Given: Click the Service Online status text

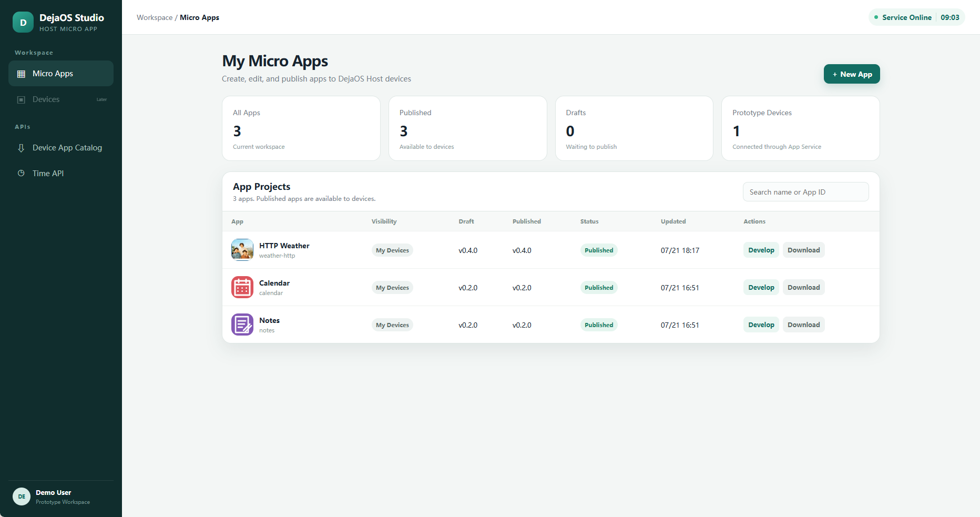Looking at the screenshot, I should tap(907, 17).
